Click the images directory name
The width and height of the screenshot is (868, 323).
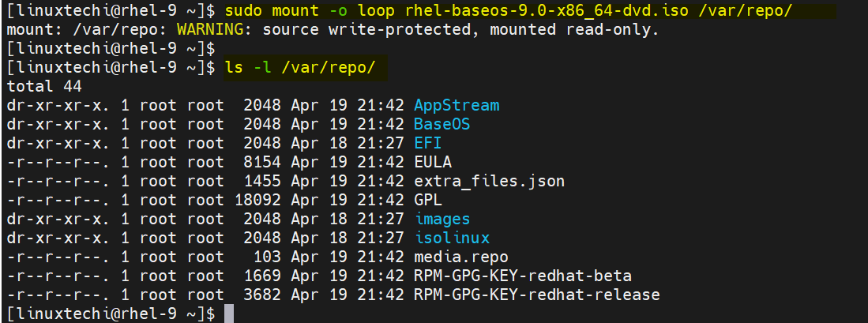[442, 219]
